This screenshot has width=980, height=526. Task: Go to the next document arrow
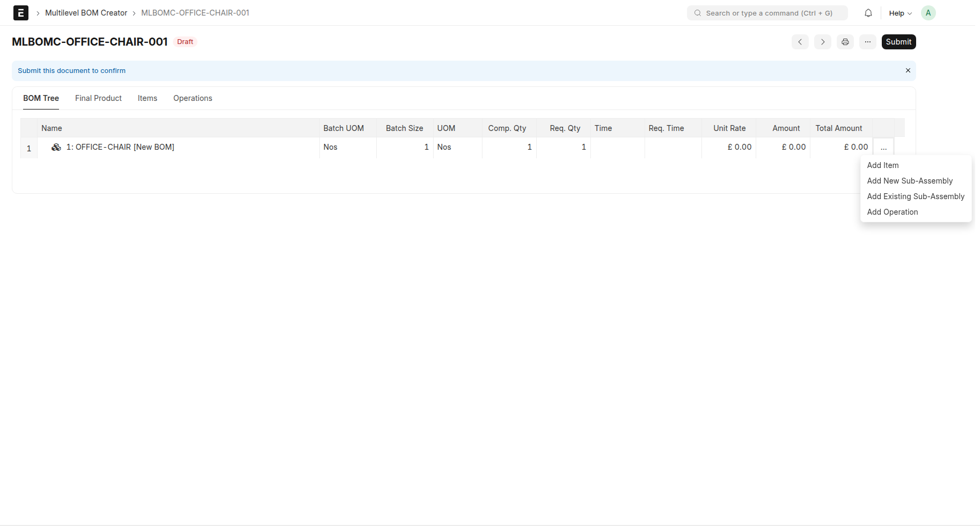[x=822, y=42]
